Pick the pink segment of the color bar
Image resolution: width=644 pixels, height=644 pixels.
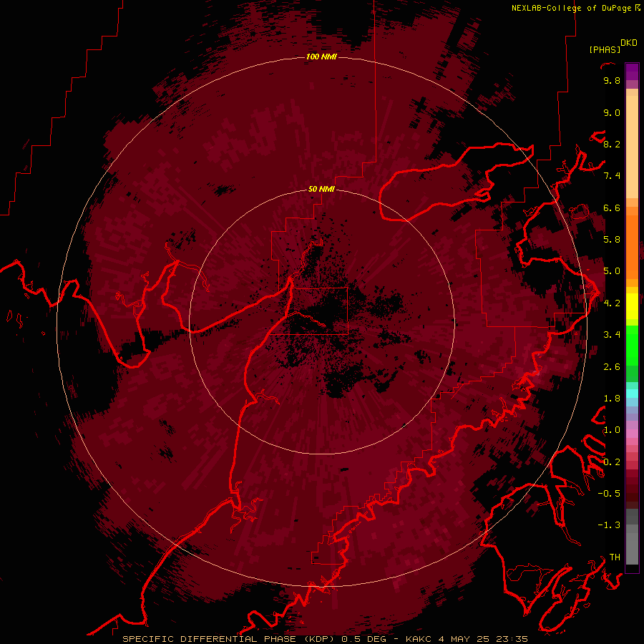click(x=632, y=434)
